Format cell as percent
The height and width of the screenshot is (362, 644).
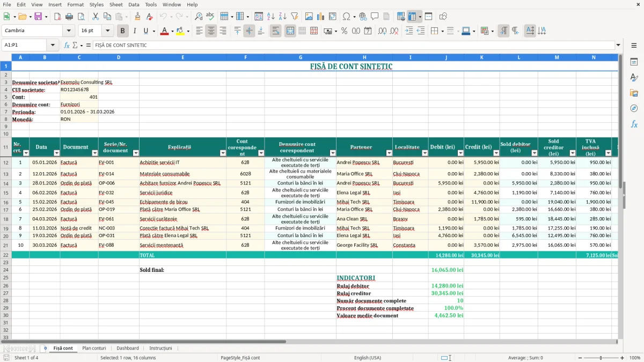click(344, 31)
